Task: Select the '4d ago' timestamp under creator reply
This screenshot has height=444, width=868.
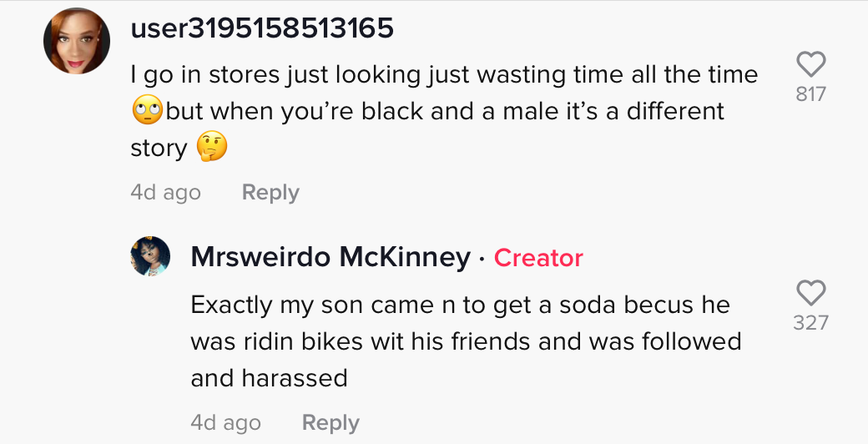Action: tap(226, 422)
